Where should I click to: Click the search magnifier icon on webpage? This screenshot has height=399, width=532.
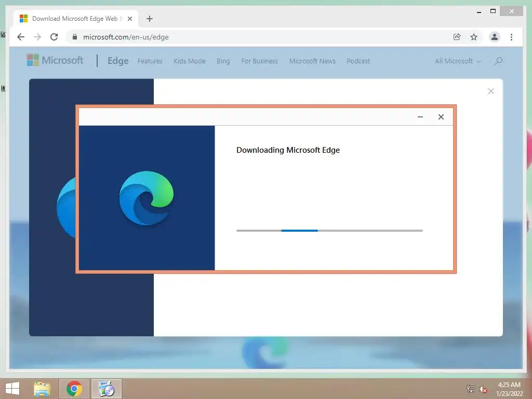tap(498, 61)
